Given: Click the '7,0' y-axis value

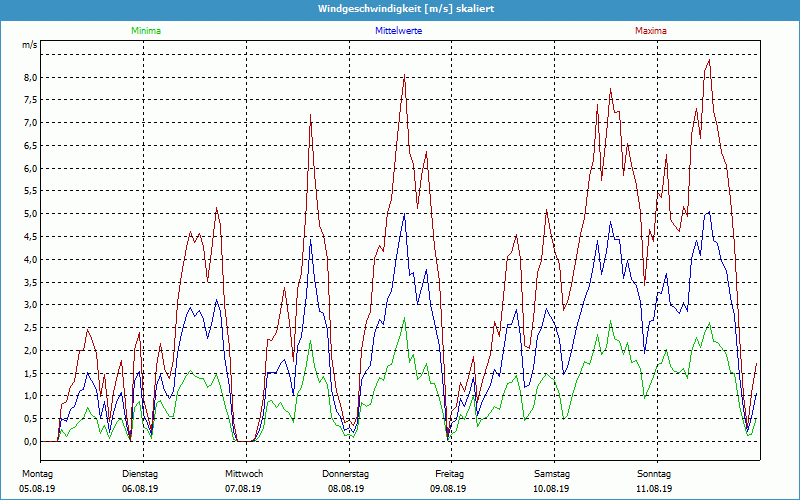Looking at the screenshot, I should pos(31,122).
